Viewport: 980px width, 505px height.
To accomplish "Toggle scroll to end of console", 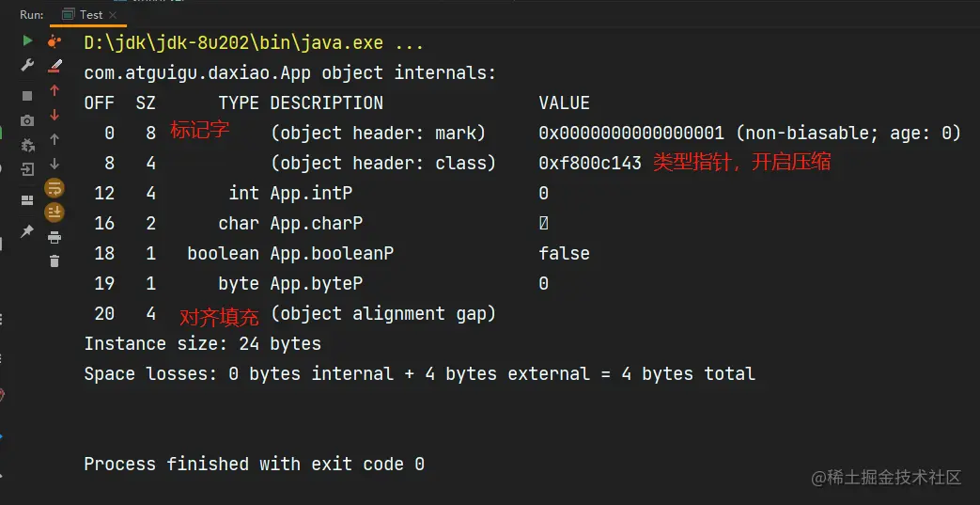I will pos(54,213).
